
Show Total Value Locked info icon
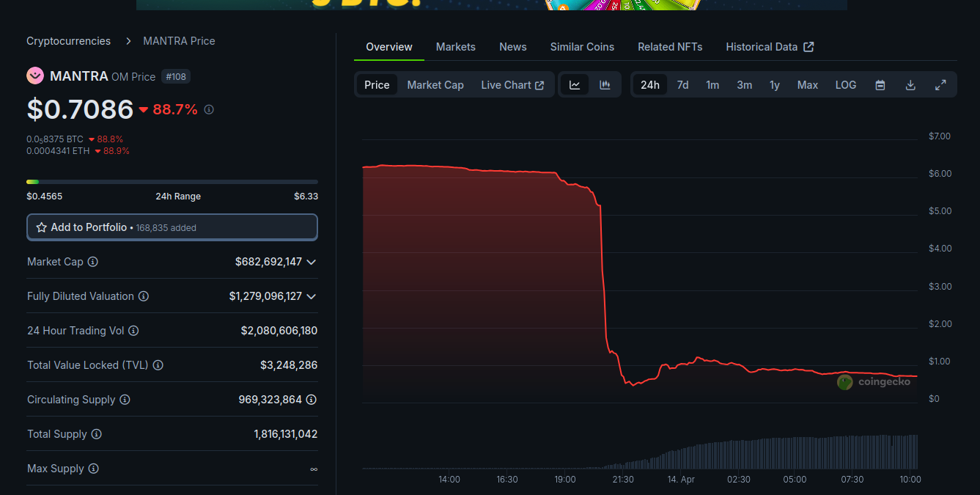click(158, 365)
